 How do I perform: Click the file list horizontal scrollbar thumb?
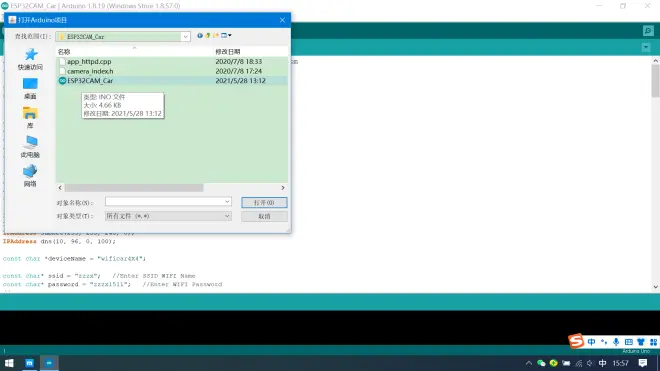[134, 188]
